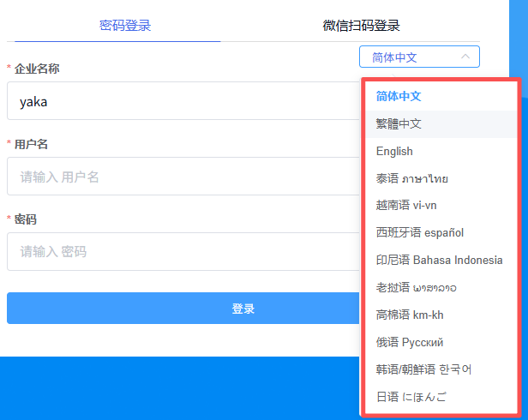The height and width of the screenshot is (420, 528).
Task: Click the 企业名称 field containing yaka
Action: click(x=180, y=101)
